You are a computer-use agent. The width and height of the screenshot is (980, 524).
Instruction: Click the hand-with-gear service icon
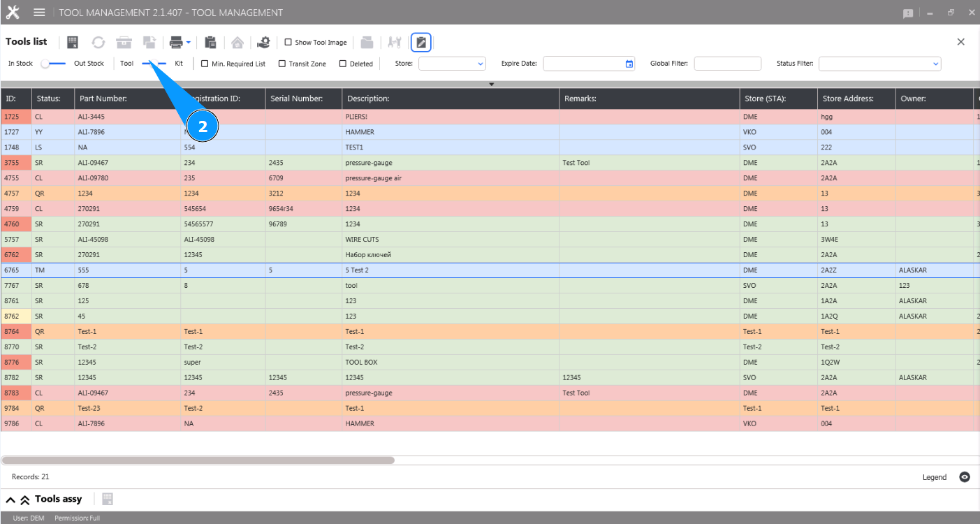(263, 43)
